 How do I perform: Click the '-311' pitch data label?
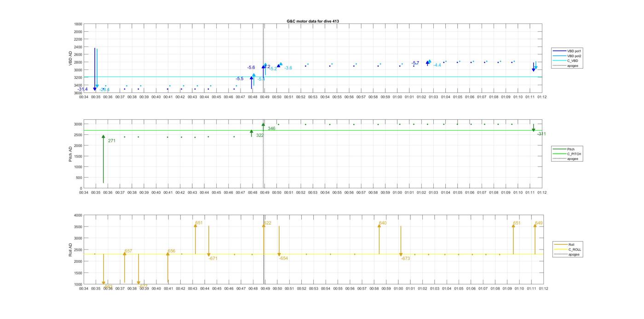tap(541, 134)
